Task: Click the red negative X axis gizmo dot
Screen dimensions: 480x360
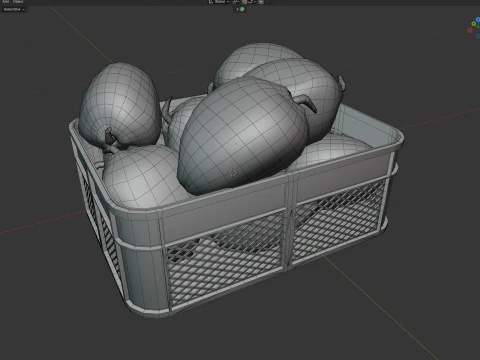Action: tap(470, 30)
